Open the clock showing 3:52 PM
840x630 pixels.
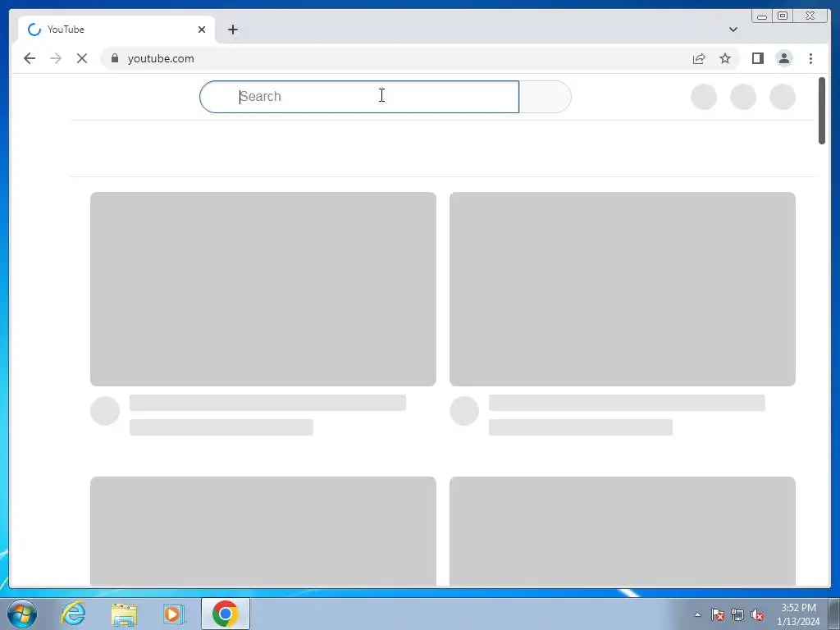[798, 614]
